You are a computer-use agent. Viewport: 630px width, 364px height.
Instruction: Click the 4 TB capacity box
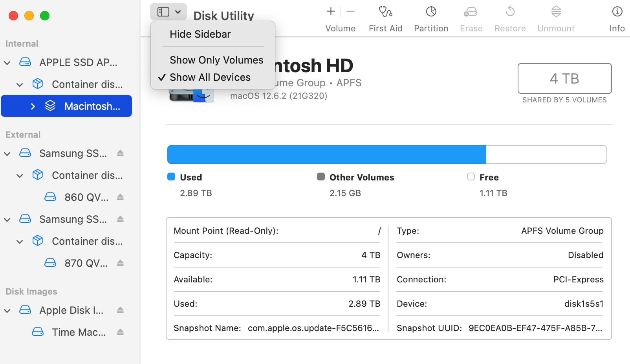click(x=564, y=78)
